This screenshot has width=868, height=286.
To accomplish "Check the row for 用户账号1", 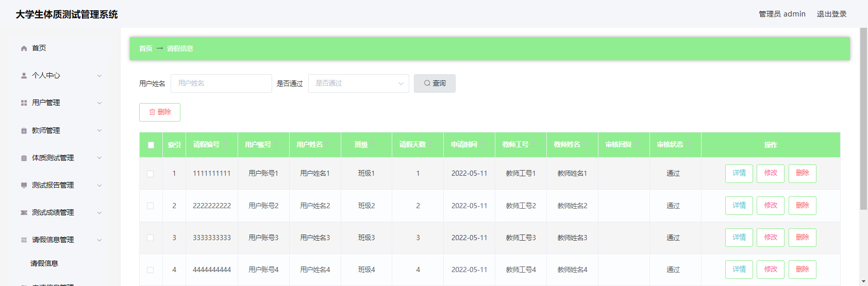I will coord(151,174).
